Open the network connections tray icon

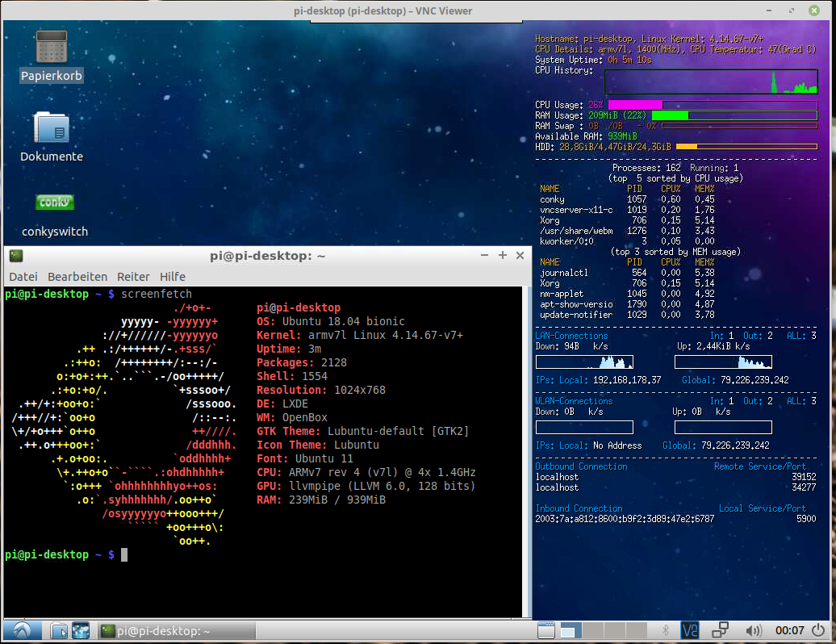click(x=721, y=630)
